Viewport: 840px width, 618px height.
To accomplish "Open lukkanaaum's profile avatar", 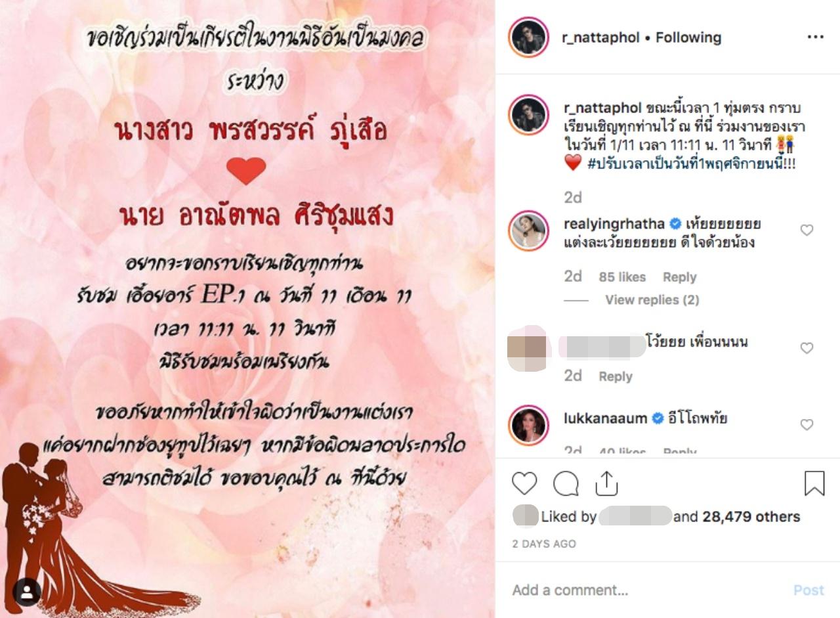I will pos(528,425).
